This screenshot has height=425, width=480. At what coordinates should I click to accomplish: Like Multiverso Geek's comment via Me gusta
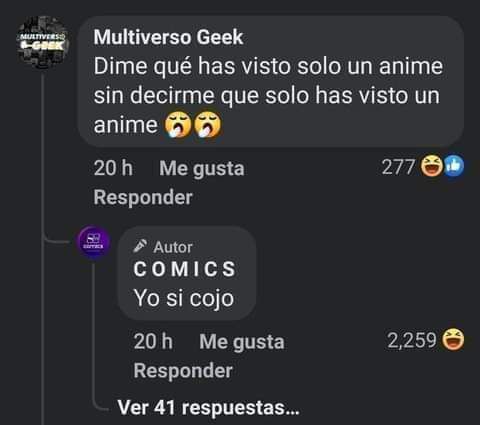(x=202, y=168)
